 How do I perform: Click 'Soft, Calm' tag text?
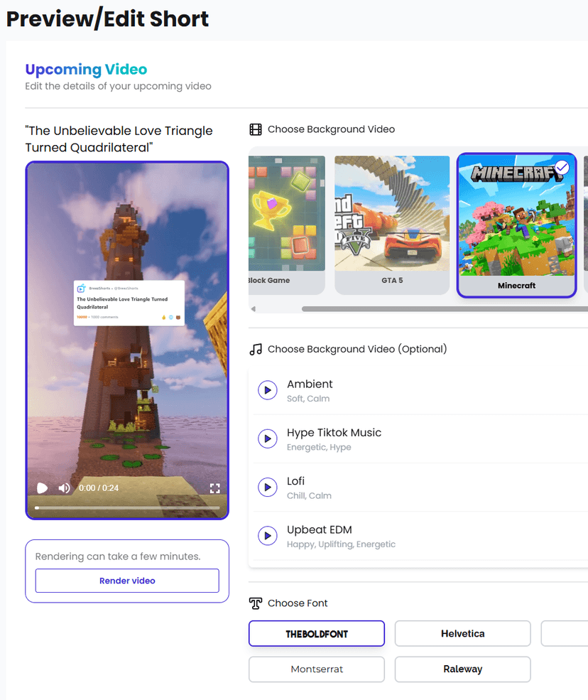pyautogui.click(x=308, y=398)
